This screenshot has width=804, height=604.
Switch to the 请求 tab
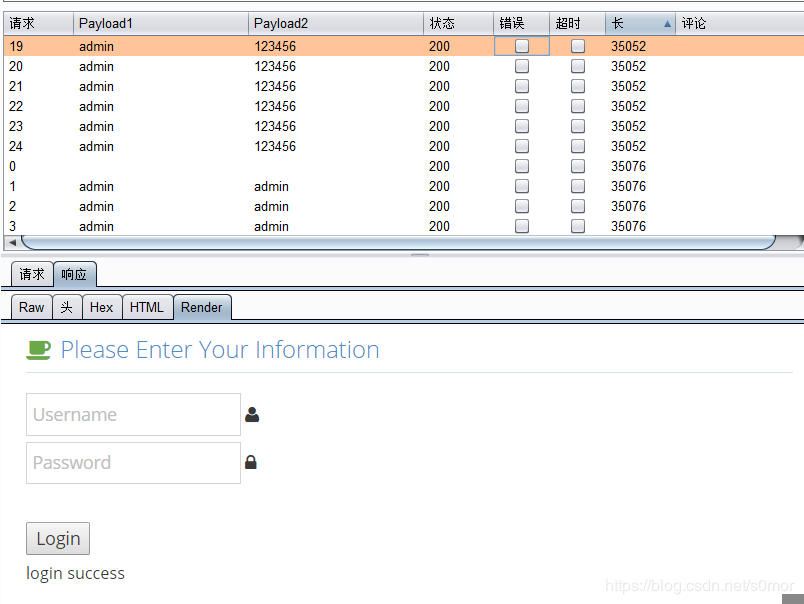[32, 274]
